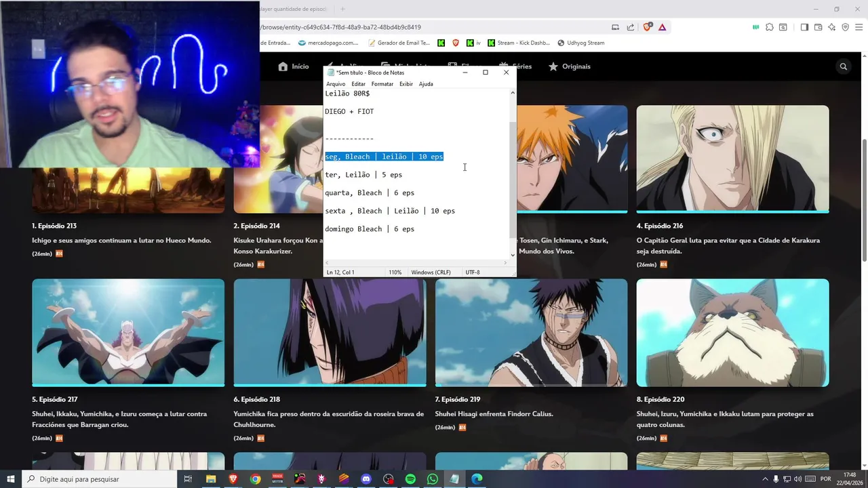The height and width of the screenshot is (488, 868).
Task: Play Episódio 218 from its thumbnail
Action: pos(330,332)
